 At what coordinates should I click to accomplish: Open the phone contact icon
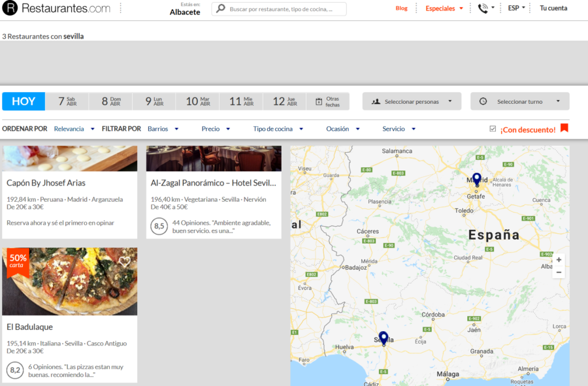(x=483, y=8)
